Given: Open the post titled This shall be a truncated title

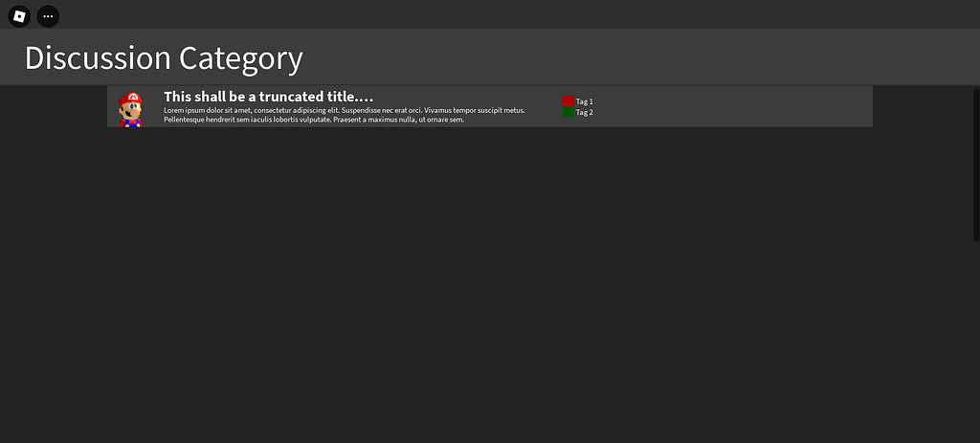Looking at the screenshot, I should coord(269,97).
